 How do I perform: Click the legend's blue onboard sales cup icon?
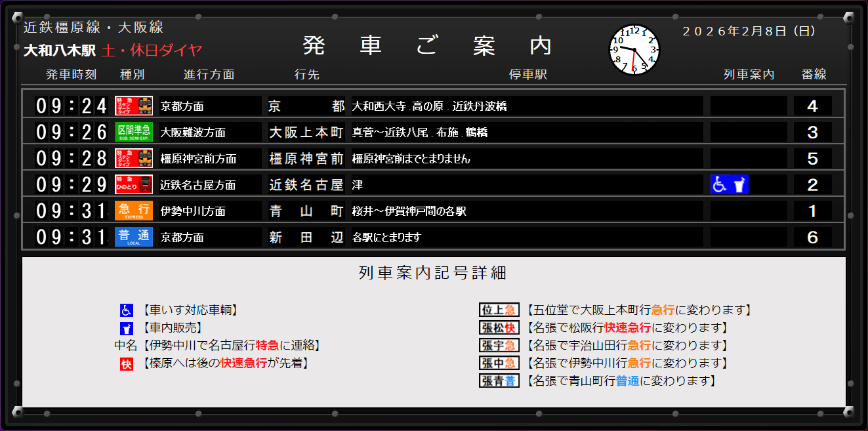pyautogui.click(x=126, y=328)
